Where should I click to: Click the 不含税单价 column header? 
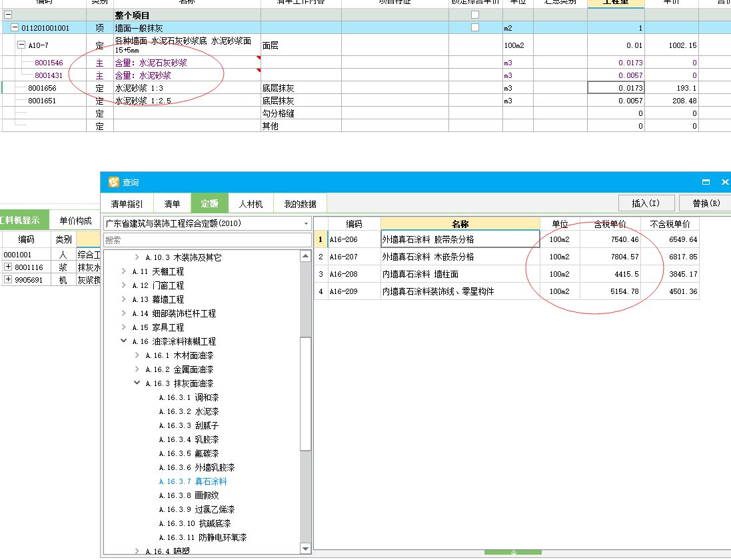(x=670, y=224)
